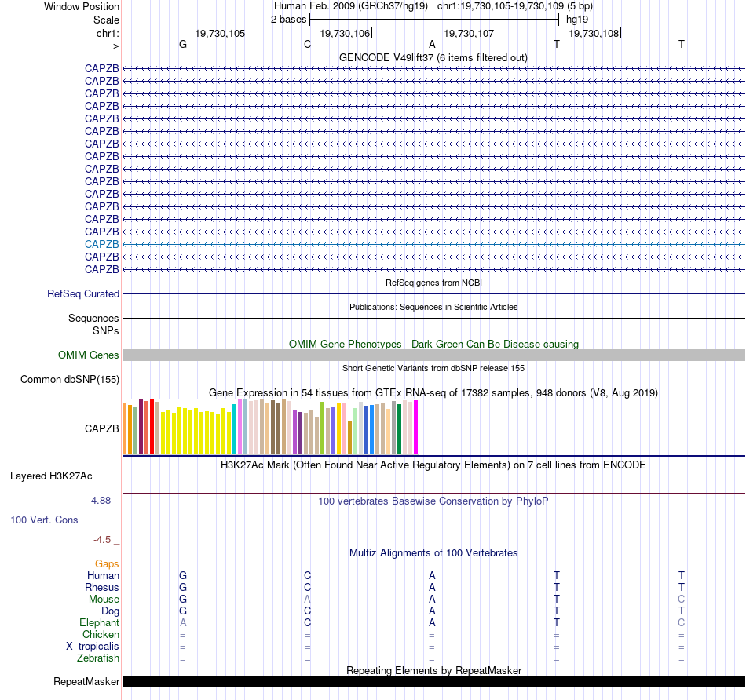The height and width of the screenshot is (700, 746).
Task: Click the 19,730,108 position tick label
Action: click(x=594, y=33)
